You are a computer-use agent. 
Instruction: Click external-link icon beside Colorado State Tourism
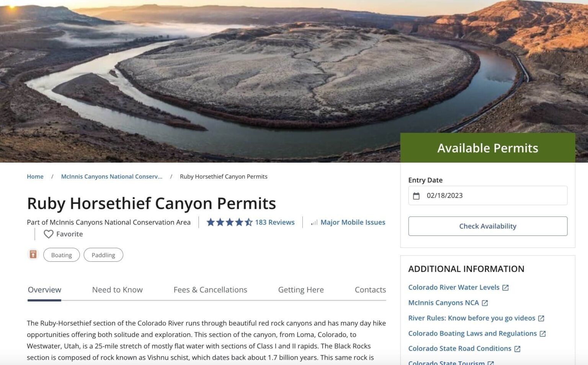490,362
